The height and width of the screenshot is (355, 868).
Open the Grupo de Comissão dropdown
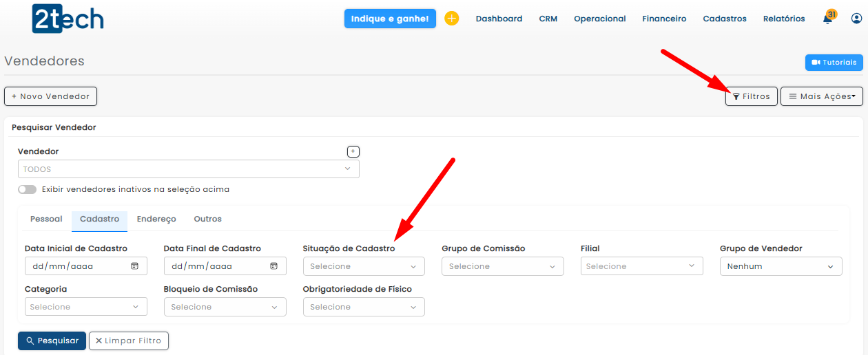pos(503,266)
